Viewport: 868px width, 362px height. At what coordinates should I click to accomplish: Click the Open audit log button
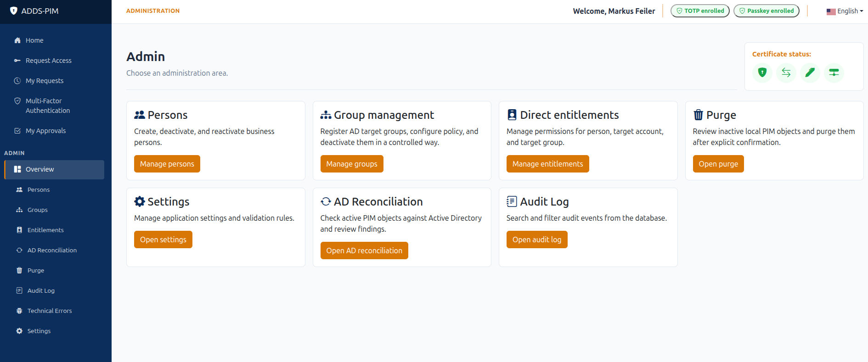(537, 239)
